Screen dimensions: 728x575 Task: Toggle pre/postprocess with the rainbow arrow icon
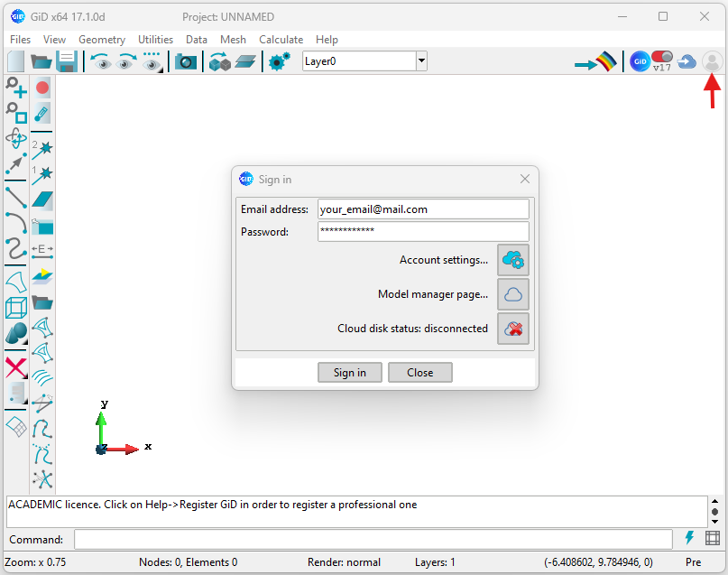595,61
